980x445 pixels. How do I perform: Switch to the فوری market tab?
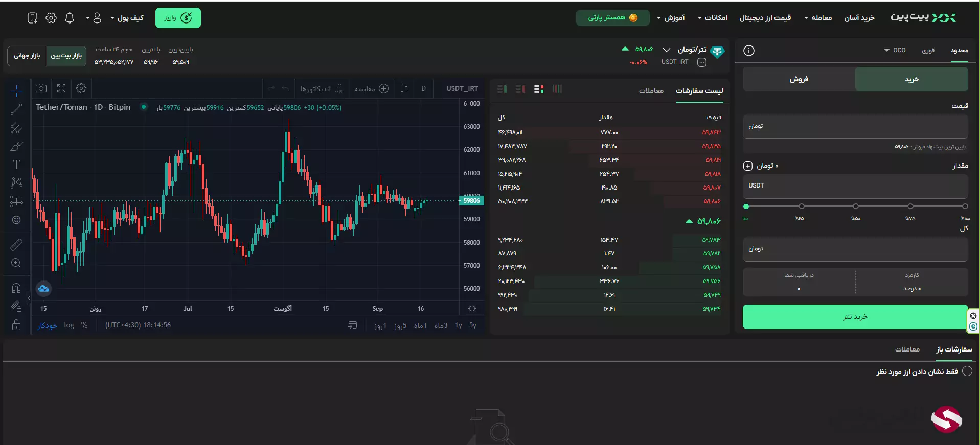(928, 50)
